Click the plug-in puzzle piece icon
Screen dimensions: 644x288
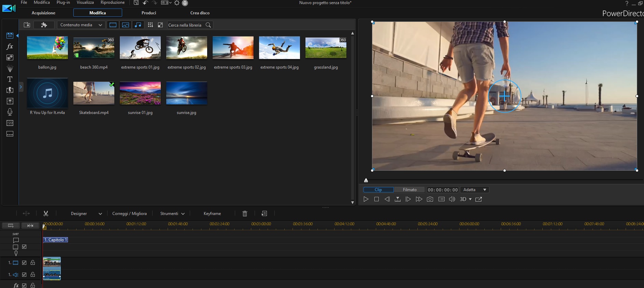tap(44, 25)
